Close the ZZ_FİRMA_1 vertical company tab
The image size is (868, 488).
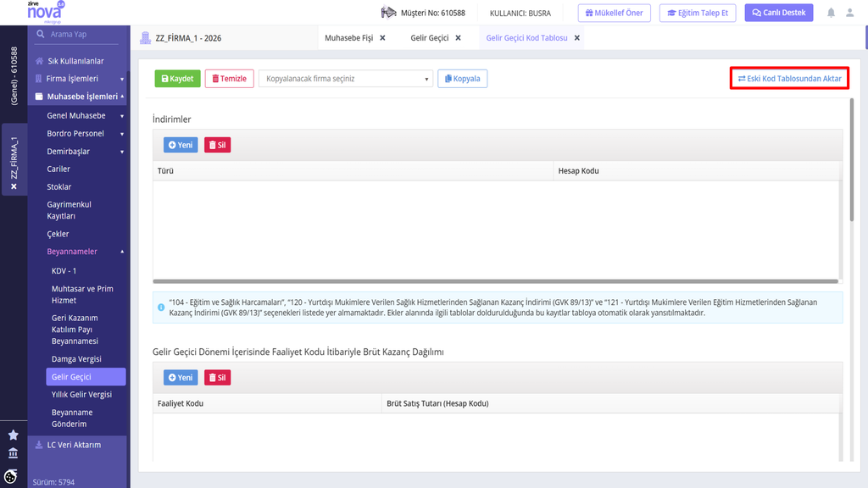(x=14, y=186)
